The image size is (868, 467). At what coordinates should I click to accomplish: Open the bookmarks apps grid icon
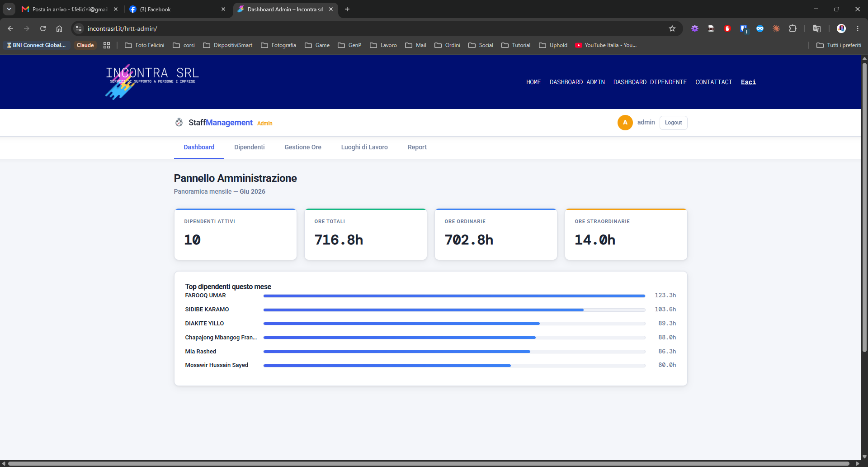click(x=107, y=45)
